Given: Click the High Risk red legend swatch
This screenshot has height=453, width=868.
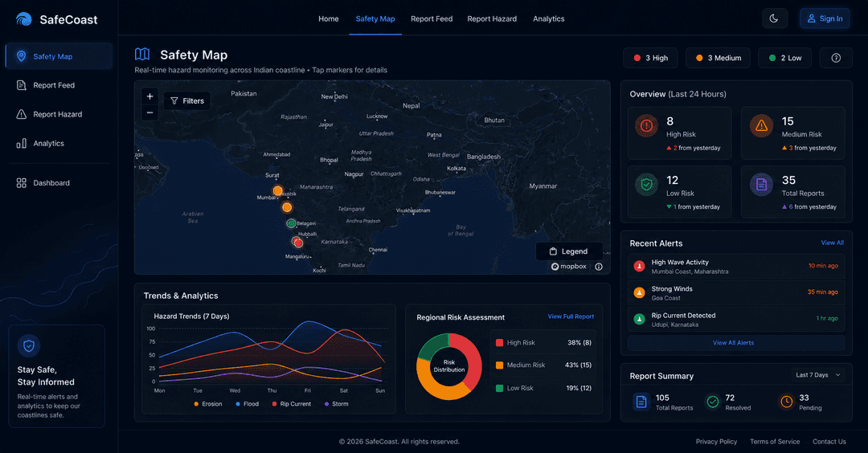Looking at the screenshot, I should coord(499,343).
